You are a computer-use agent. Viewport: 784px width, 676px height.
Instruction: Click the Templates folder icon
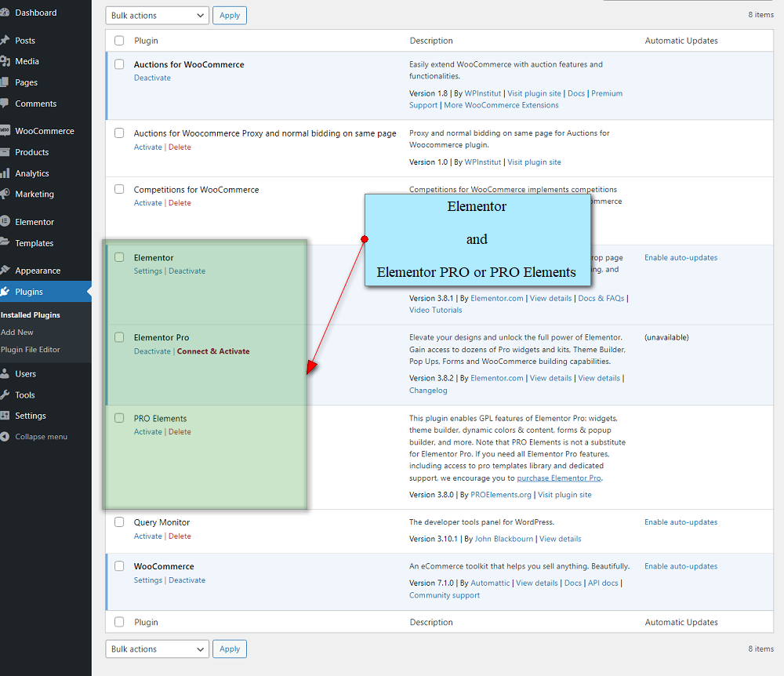pyautogui.click(x=5, y=243)
